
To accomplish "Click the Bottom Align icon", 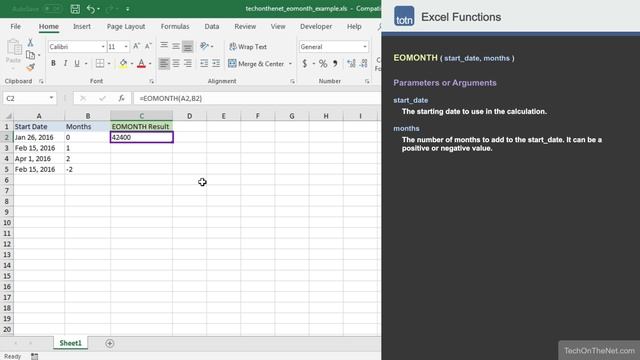I will click(x=188, y=46).
